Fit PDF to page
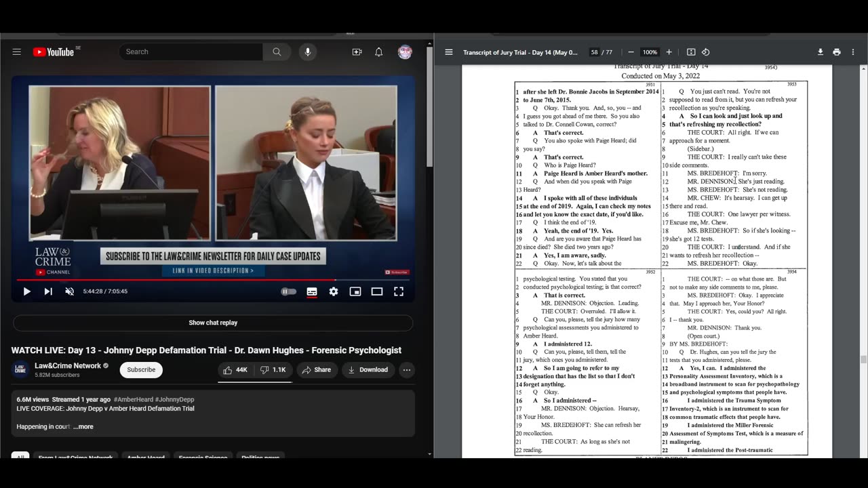 [x=691, y=52]
